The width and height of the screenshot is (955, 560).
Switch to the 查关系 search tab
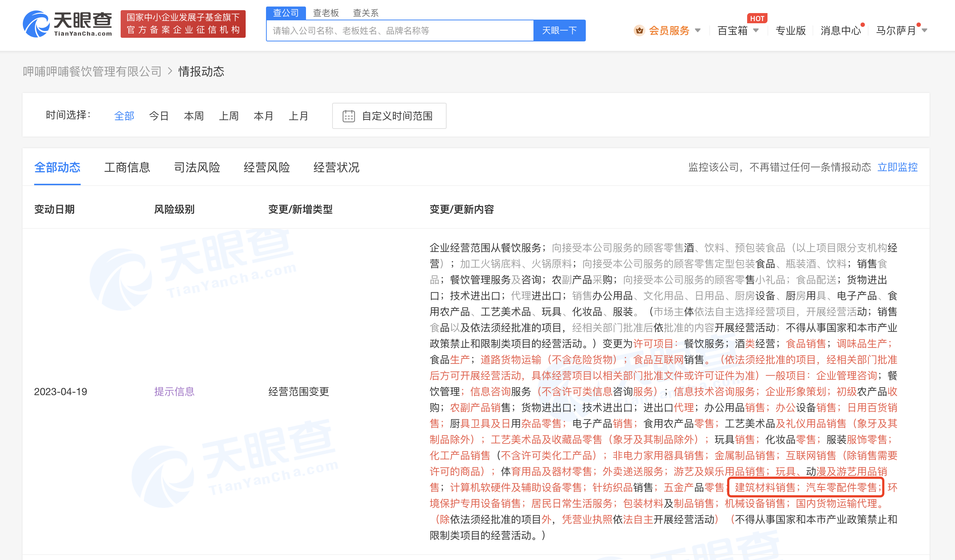point(365,13)
